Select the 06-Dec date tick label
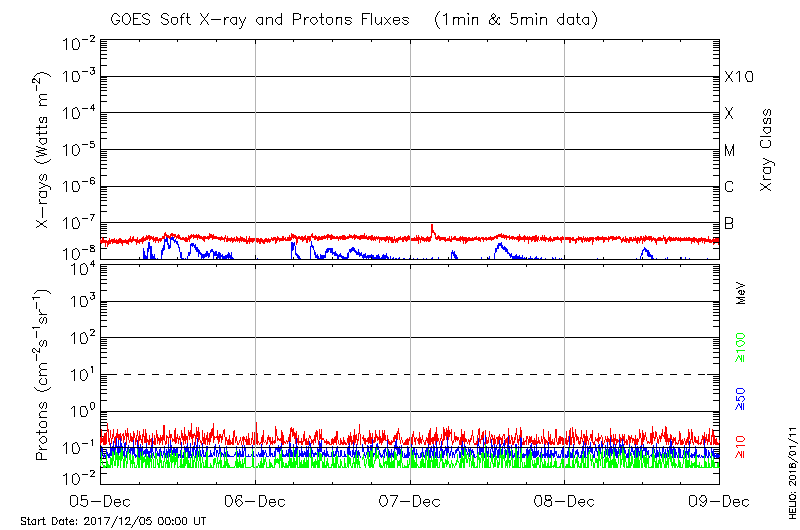Image resolution: width=800 pixels, height=530 pixels. tap(255, 500)
